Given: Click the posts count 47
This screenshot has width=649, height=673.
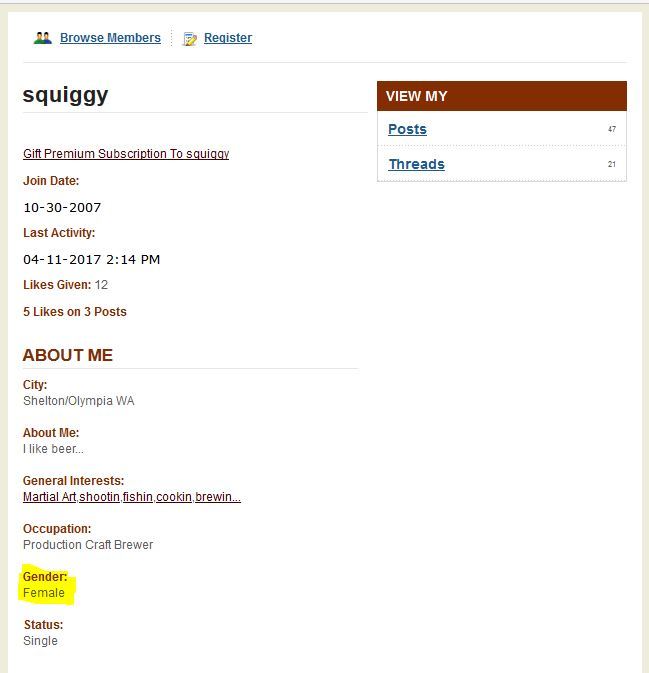Looking at the screenshot, I should (612, 129).
